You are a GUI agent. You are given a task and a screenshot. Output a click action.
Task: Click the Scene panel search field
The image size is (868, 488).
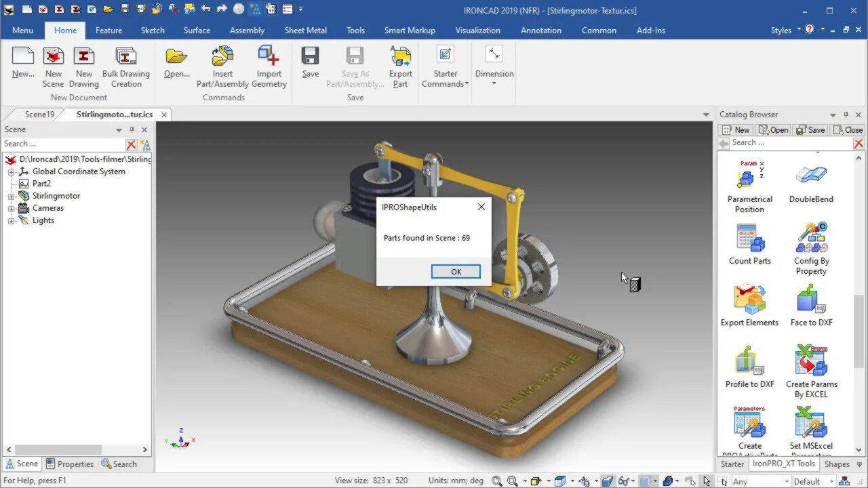click(62, 144)
